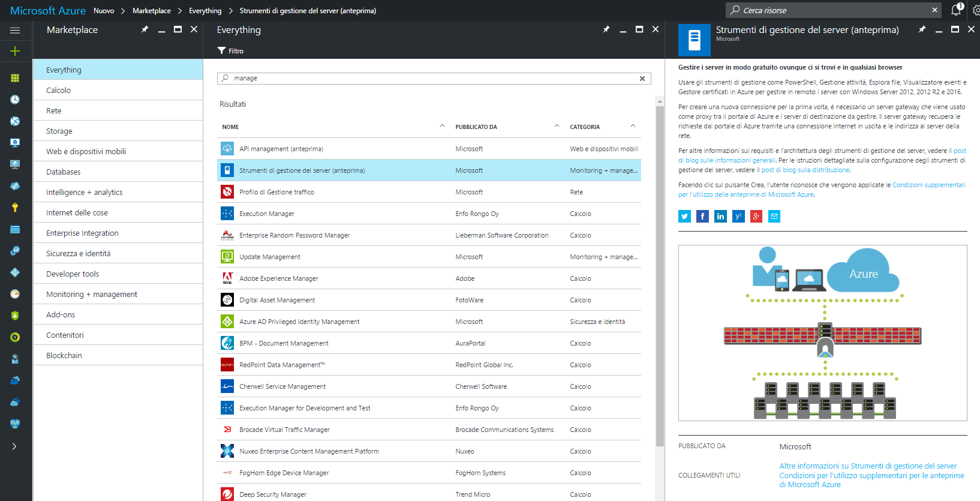Viewport: 980px width, 501px height.
Task: Select Blockchain category
Action: 118,355
